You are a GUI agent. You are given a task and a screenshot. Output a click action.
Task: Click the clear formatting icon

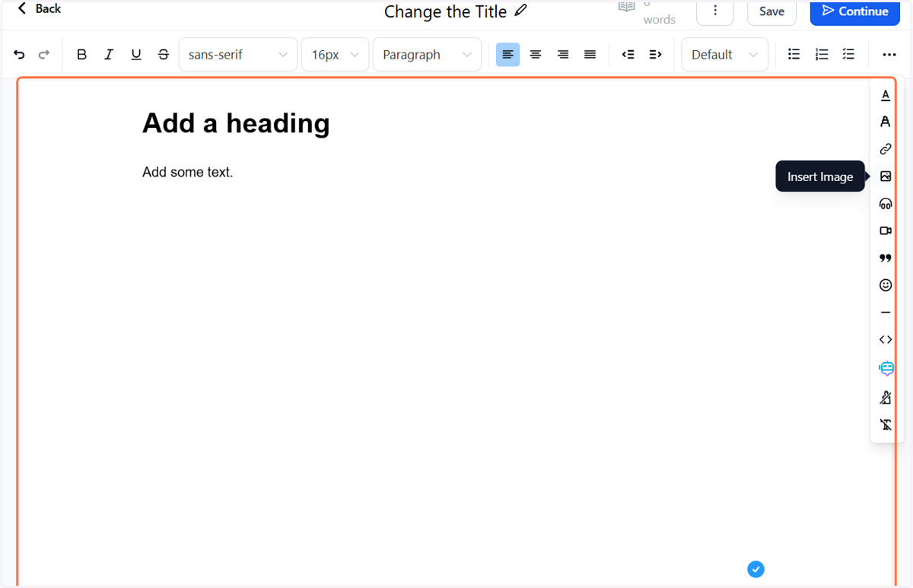coord(886,424)
